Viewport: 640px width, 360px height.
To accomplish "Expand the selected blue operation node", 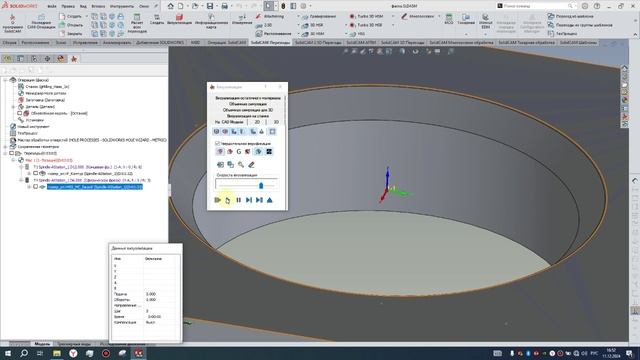I will 29,187.
